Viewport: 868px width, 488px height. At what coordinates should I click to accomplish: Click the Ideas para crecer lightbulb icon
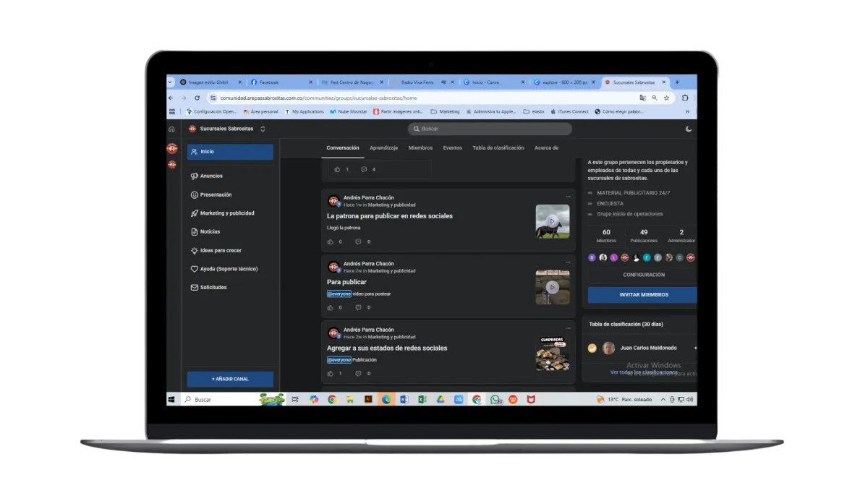pyautogui.click(x=194, y=250)
